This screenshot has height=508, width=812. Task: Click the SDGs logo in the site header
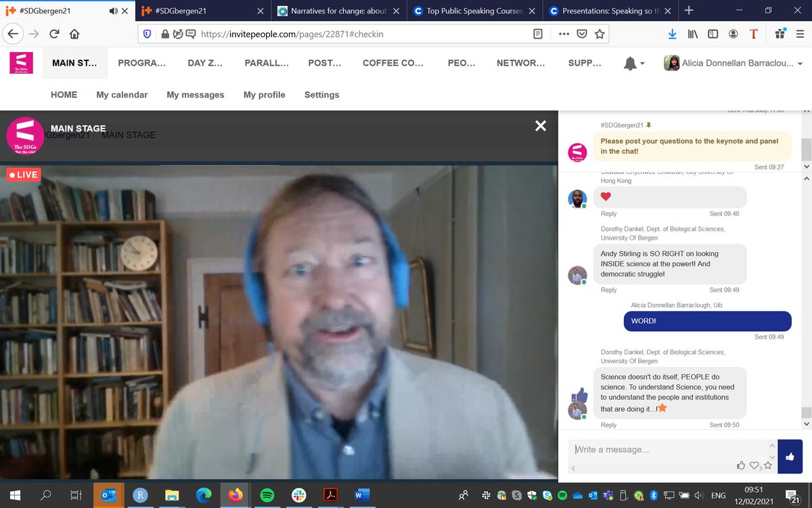point(21,63)
